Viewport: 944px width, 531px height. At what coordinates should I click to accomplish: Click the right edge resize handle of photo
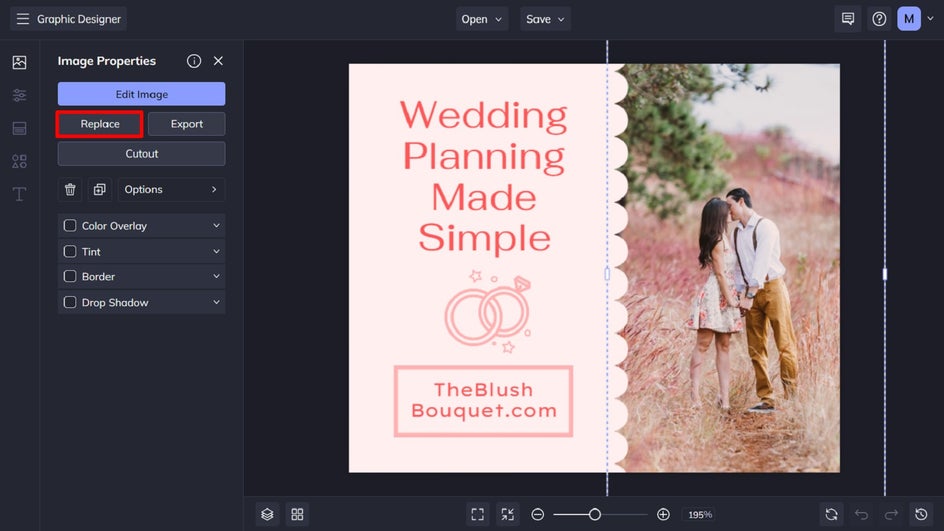(884, 274)
